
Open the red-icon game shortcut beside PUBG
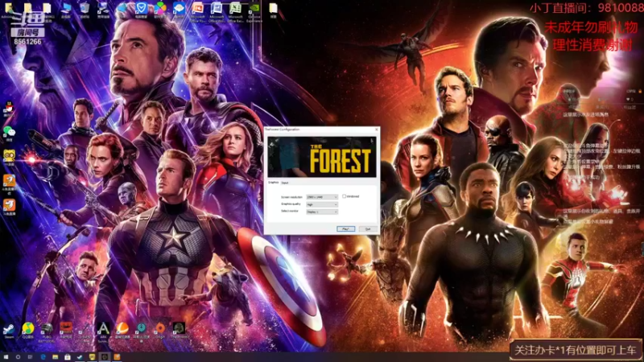(x=66, y=330)
